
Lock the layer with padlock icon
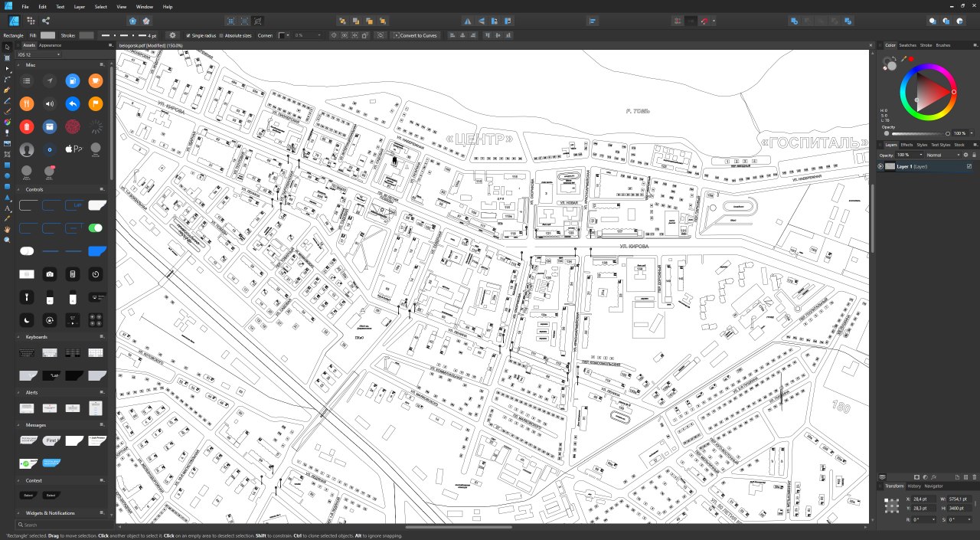click(974, 155)
